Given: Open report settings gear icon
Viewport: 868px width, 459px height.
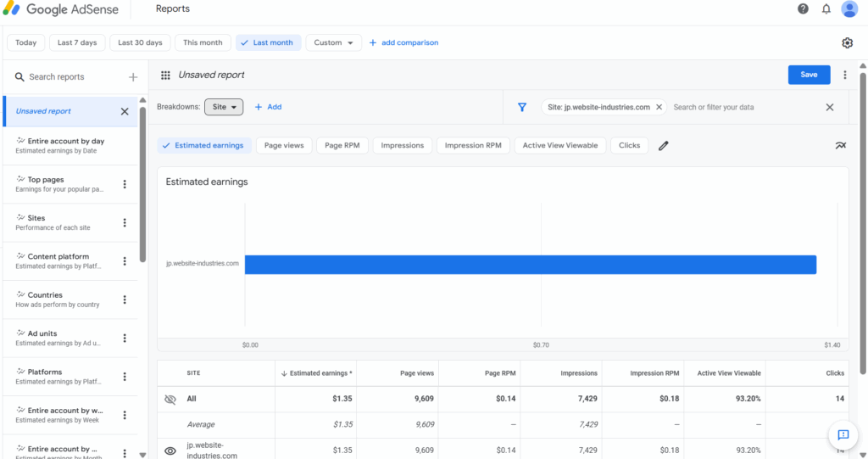Looking at the screenshot, I should [x=847, y=43].
